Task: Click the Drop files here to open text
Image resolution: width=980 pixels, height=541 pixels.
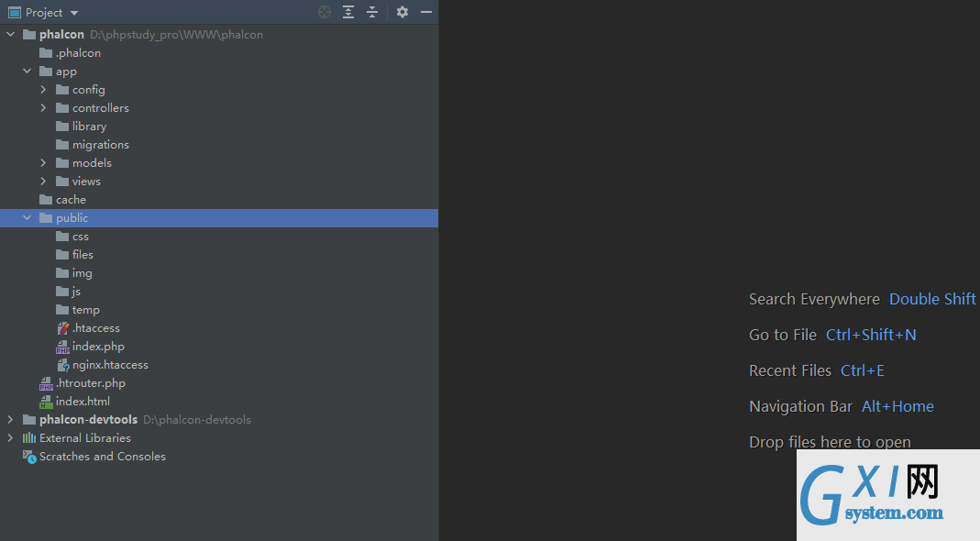Action: click(830, 442)
